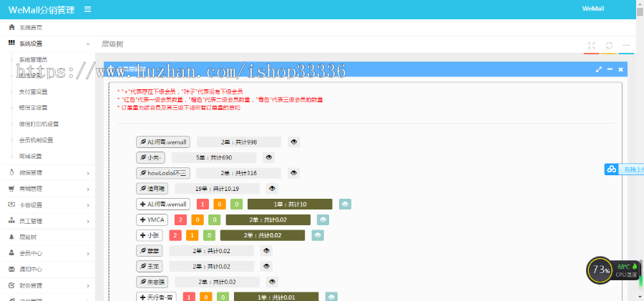Open 商城设置 submenu item
Image resolution: width=644 pixels, height=301 pixels.
(30, 156)
